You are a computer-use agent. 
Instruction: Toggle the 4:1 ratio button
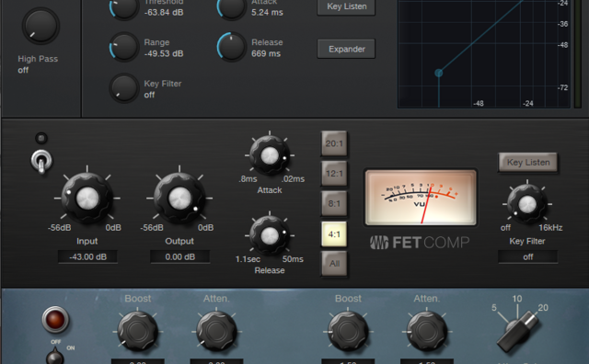[x=334, y=234]
